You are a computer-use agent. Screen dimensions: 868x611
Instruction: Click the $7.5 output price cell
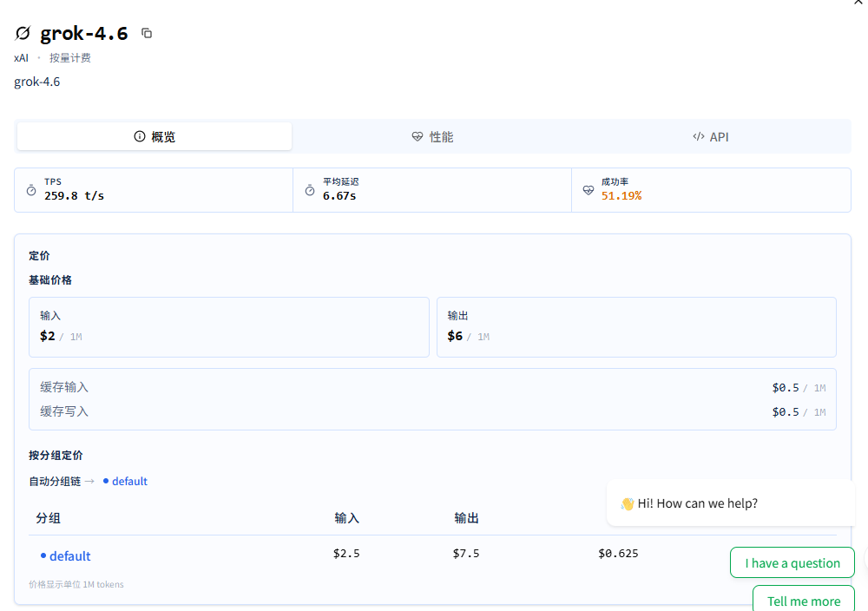[x=466, y=554]
